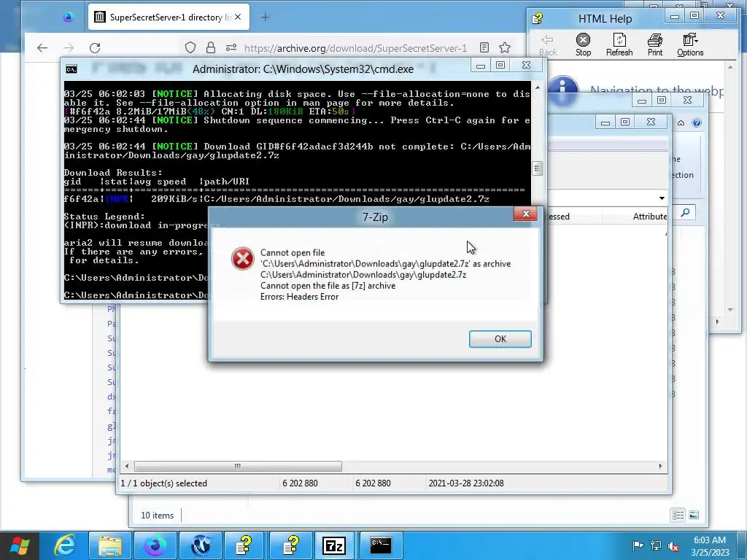The height and width of the screenshot is (560, 747).
Task: Open the site permissions icon in address bar
Action: click(x=231, y=47)
